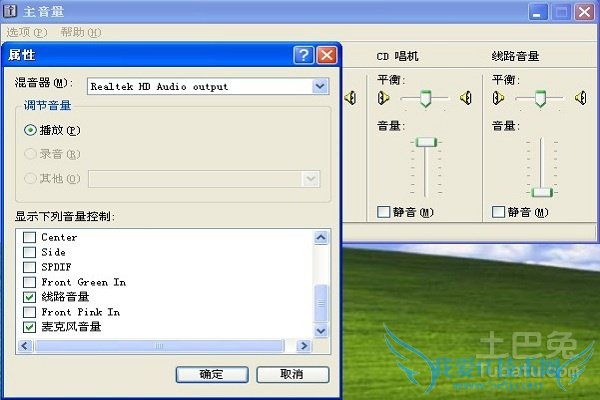Screen dimensions: 600x400
Task: Check the Front Green In checkbox
Action: 29,282
